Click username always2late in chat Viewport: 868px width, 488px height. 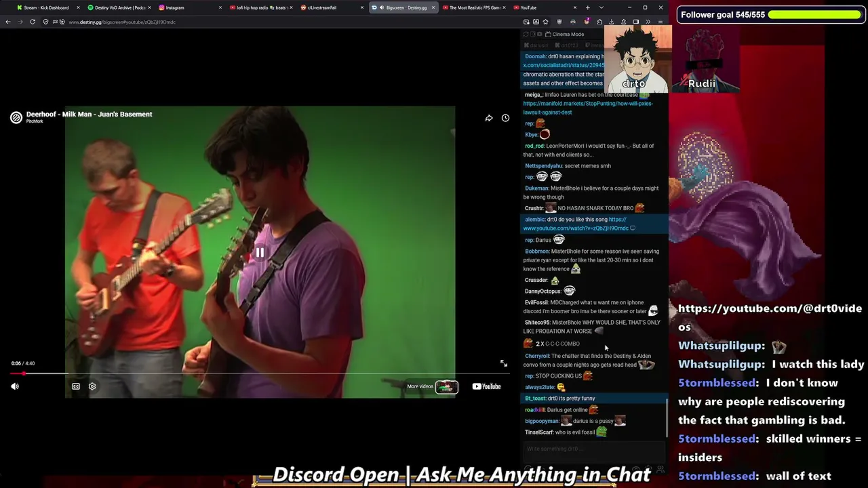point(540,387)
